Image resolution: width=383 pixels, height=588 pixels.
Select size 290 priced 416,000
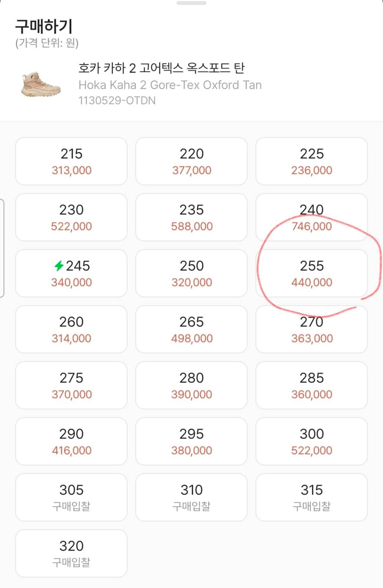pos(71,442)
